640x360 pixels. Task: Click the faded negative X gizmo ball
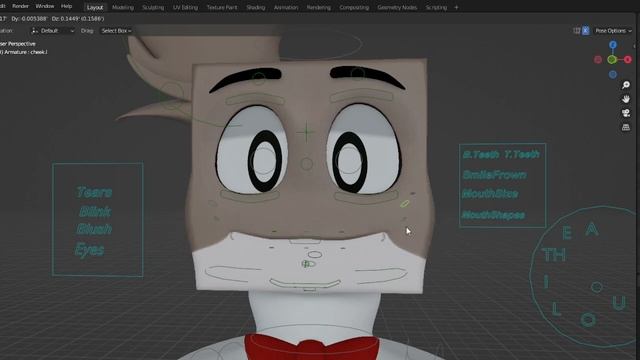pyautogui.click(x=598, y=60)
